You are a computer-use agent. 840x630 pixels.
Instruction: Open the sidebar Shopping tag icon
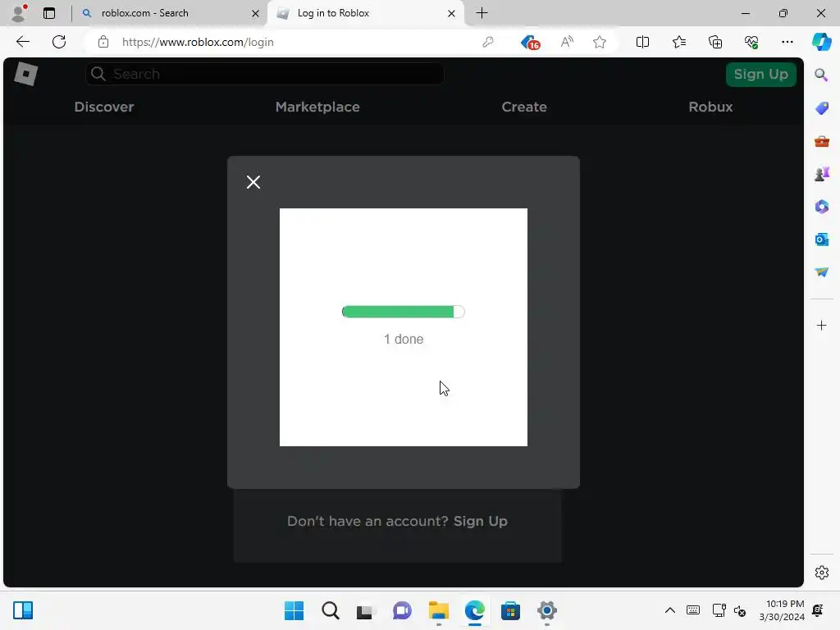point(821,108)
